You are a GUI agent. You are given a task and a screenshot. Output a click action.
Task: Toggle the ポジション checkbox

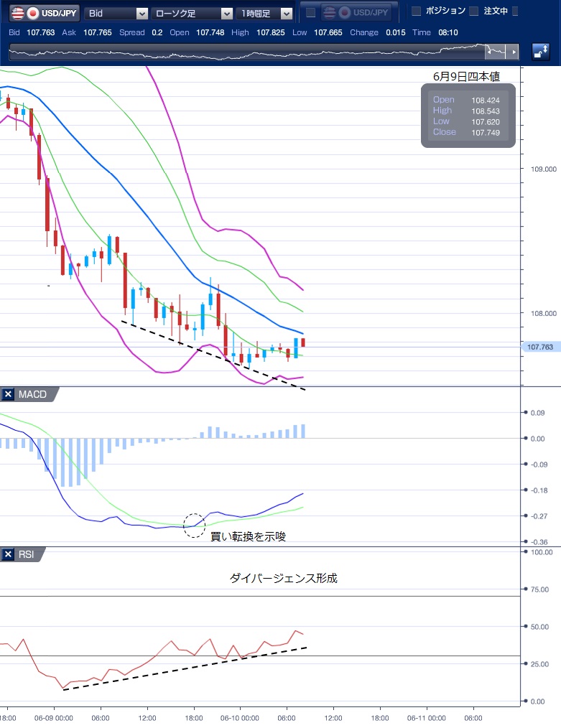[x=416, y=11]
